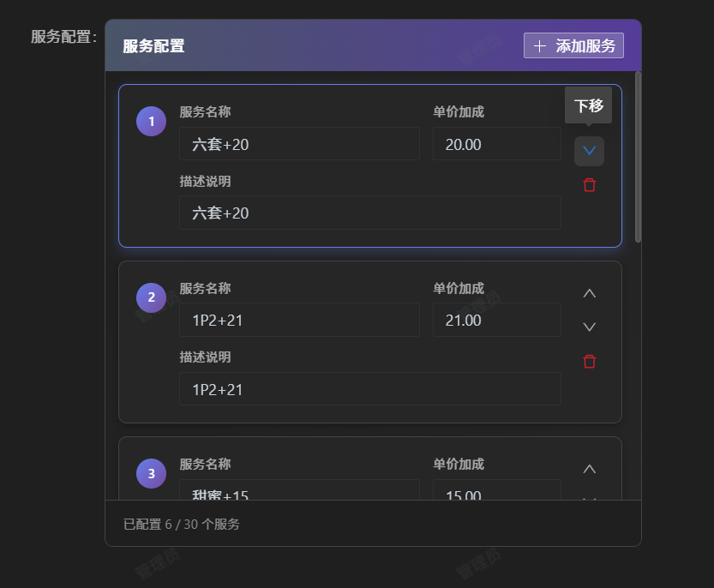Click the 单价加成 field showing 15.00
Screen dimensions: 714x588
(496, 491)
